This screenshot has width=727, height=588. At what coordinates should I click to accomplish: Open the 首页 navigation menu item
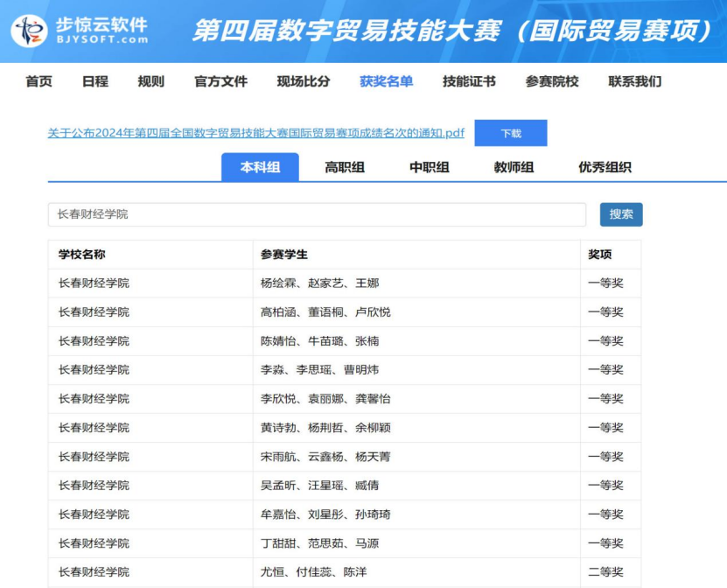38,81
